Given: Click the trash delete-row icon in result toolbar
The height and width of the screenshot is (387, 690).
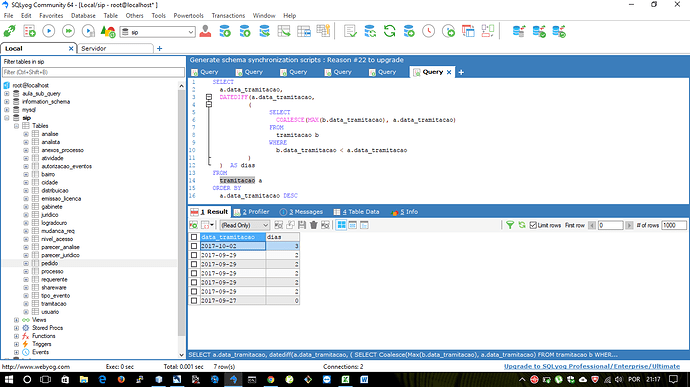Looking at the screenshot, I should (x=313, y=225).
